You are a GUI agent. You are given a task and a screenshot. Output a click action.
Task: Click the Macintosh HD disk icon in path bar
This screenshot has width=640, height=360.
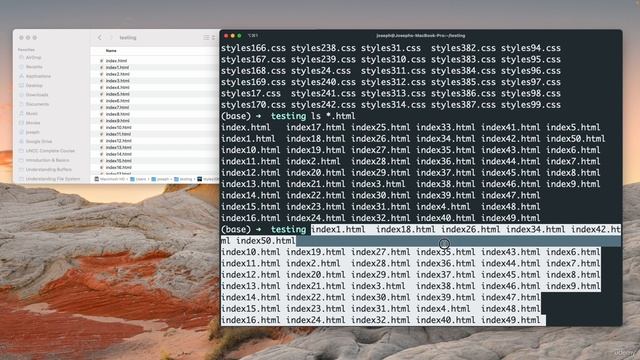pos(97,179)
